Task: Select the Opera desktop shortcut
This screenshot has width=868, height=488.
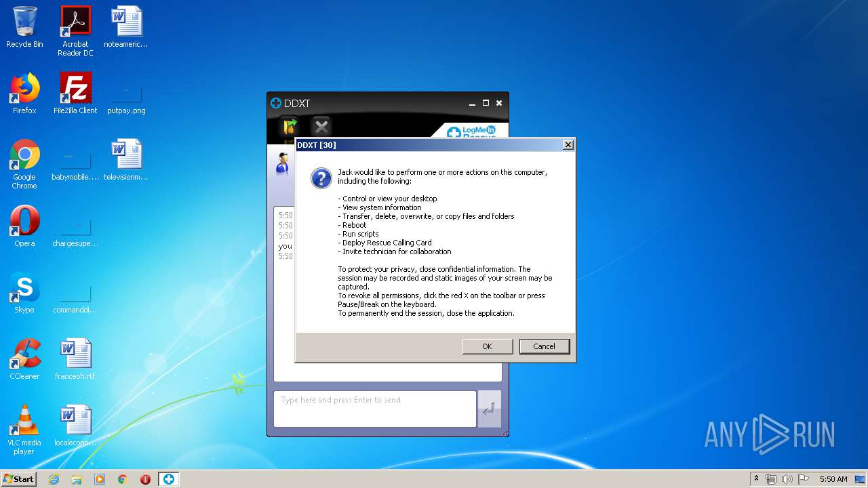Action: click(24, 227)
